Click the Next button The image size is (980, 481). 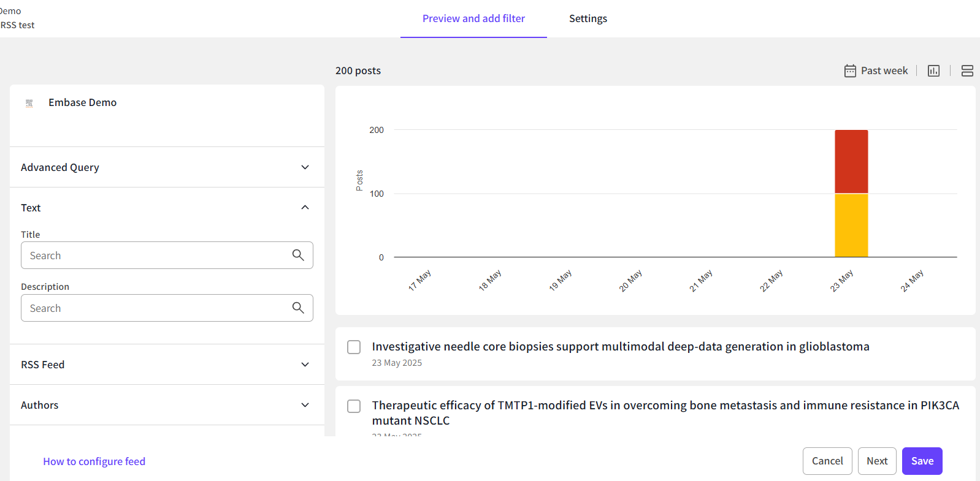pos(876,461)
